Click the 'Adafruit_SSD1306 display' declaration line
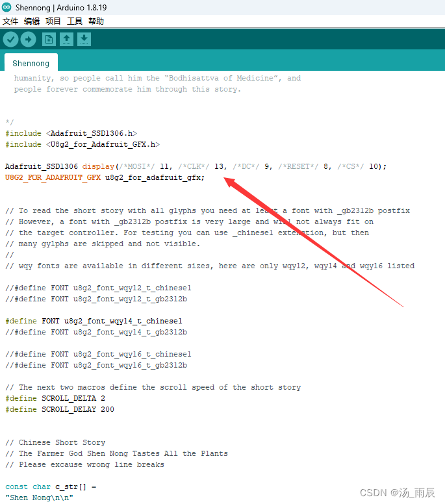The height and width of the screenshot is (504, 445). [196, 166]
